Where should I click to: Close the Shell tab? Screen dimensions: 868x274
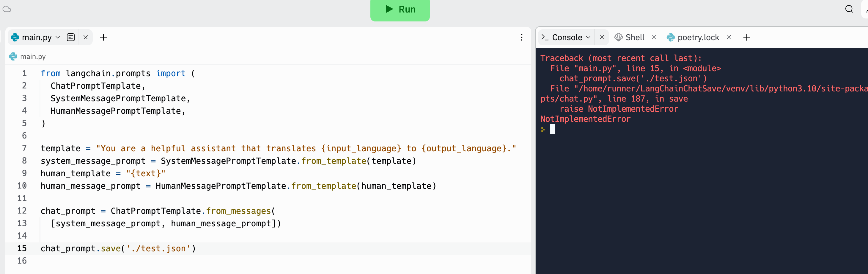pyautogui.click(x=654, y=37)
